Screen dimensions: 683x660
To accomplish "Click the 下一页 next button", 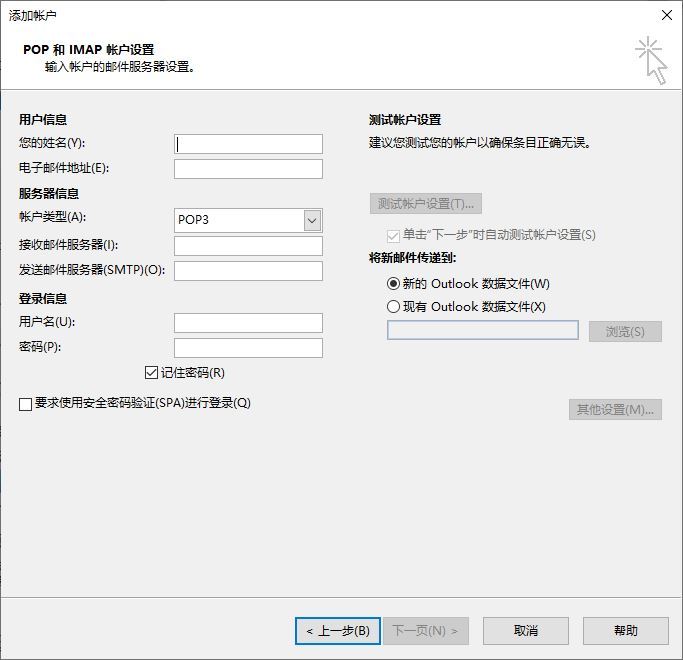I will coord(425,631).
